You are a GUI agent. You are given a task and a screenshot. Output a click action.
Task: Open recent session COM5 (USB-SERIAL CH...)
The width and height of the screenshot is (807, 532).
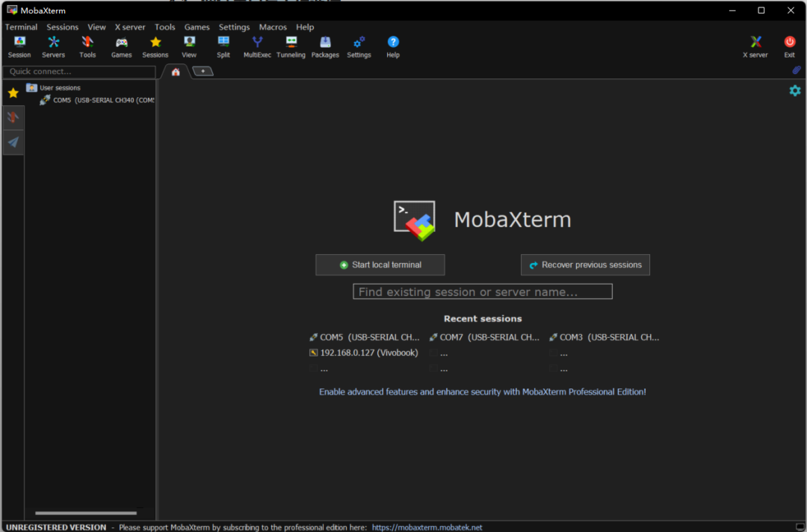coord(365,337)
